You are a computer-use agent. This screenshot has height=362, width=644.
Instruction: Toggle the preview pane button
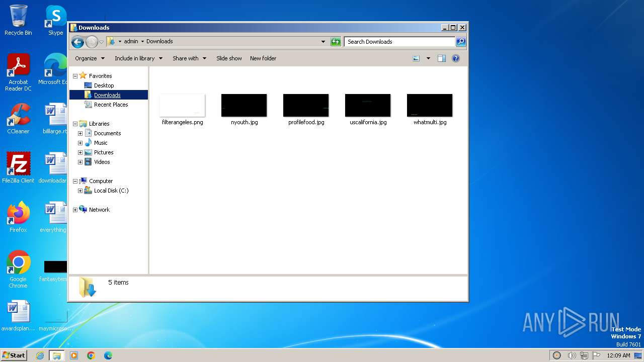tap(442, 58)
